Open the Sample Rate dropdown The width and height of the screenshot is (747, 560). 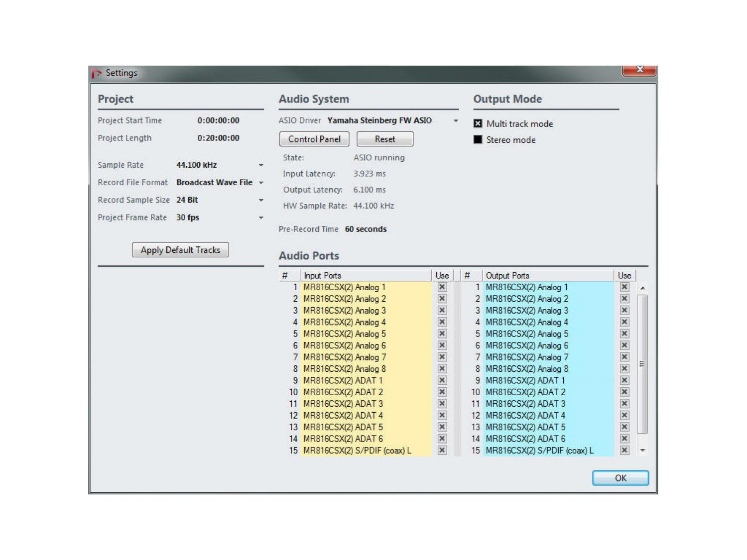pos(260,165)
